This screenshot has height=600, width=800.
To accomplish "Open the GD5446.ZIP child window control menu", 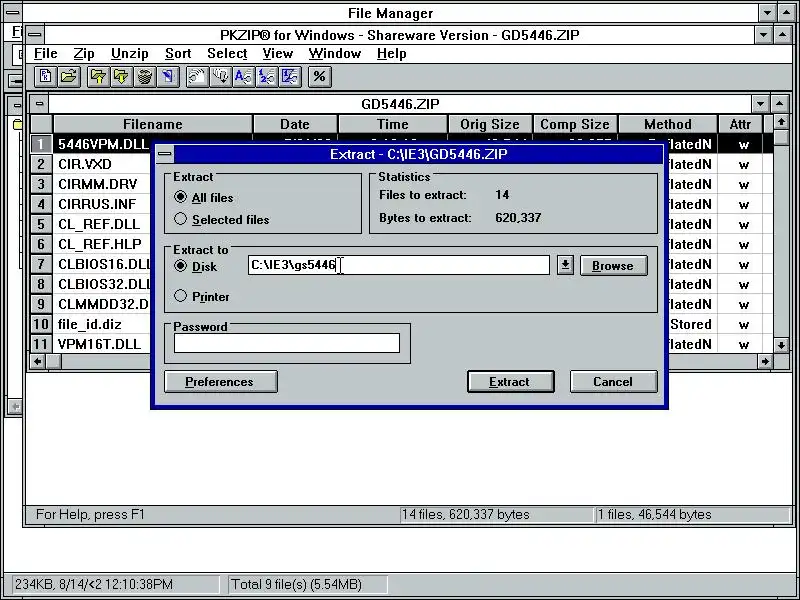I will coord(39,104).
